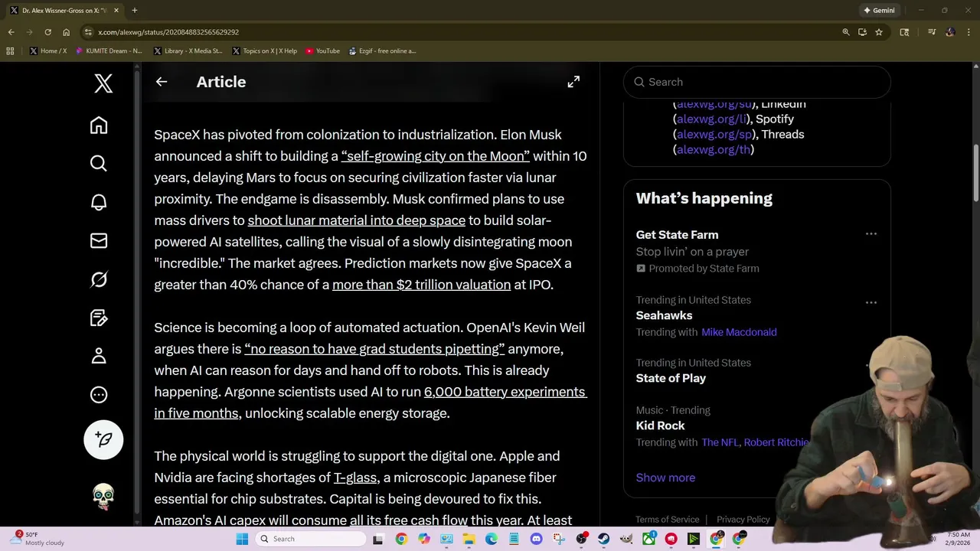Open alexwg.org/th Threads link
The height and width of the screenshot is (551, 980).
pos(714,150)
